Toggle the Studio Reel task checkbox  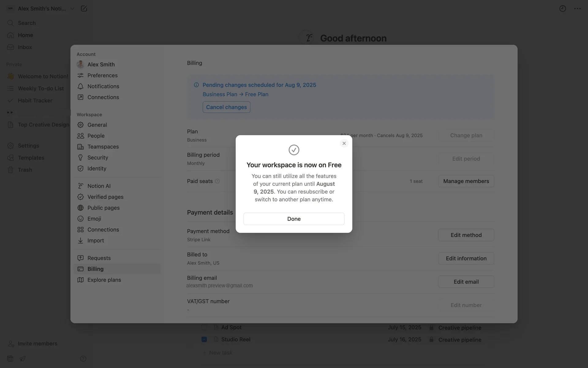[x=204, y=339]
